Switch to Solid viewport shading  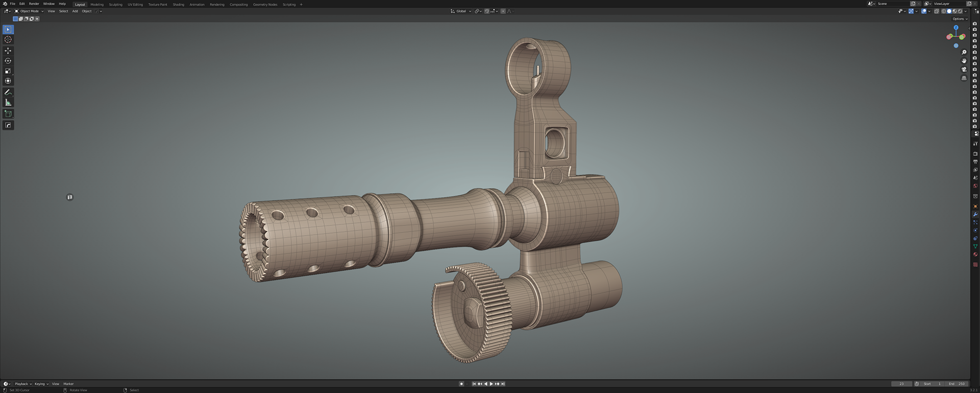click(949, 11)
